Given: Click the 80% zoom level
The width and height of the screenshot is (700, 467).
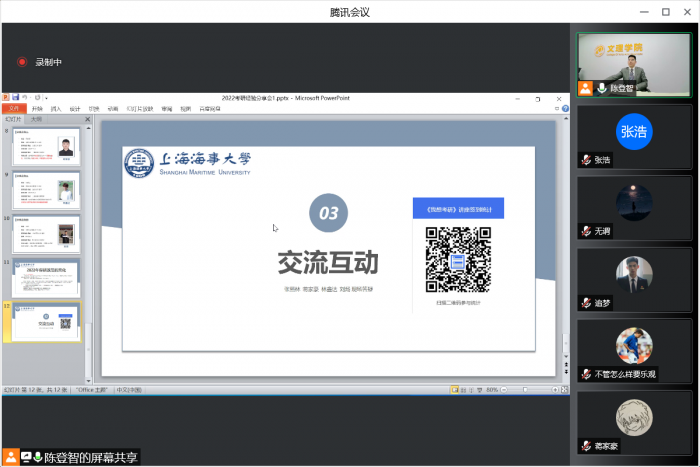Looking at the screenshot, I should 492,390.
